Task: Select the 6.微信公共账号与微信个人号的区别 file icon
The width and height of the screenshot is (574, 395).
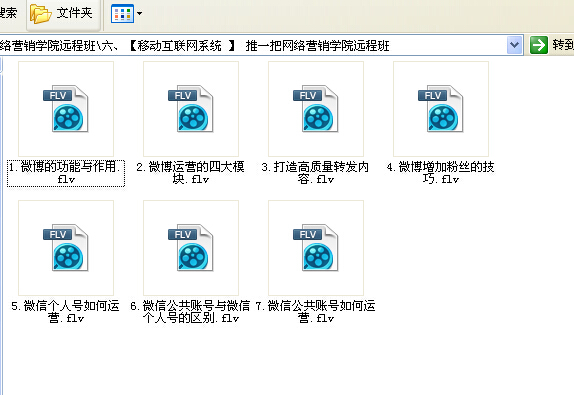Action: click(191, 248)
